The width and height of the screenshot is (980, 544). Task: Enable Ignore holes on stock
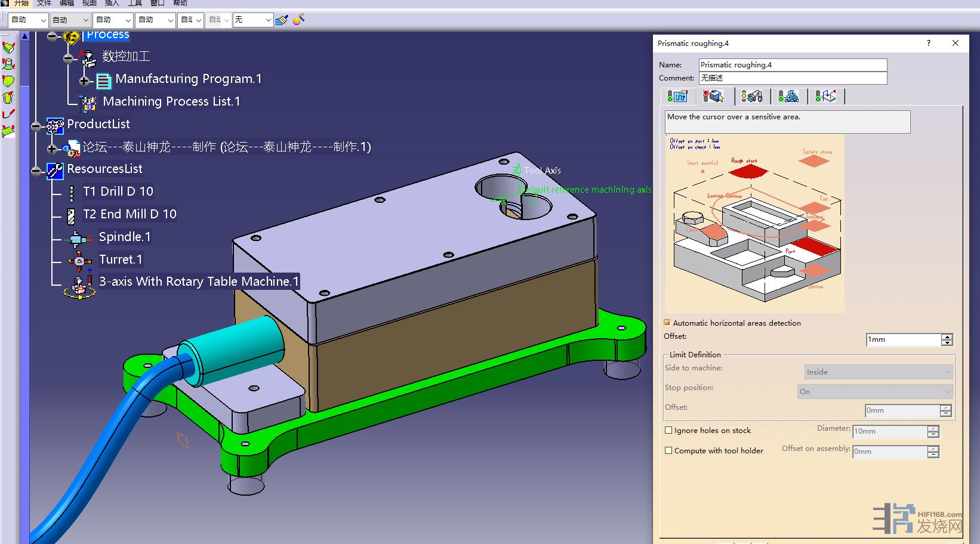pos(668,430)
